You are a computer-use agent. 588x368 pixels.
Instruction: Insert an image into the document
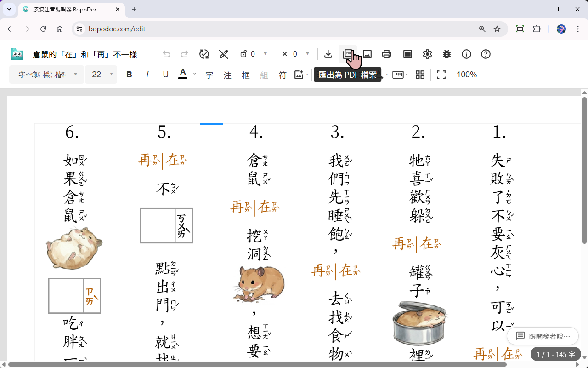pyautogui.click(x=299, y=75)
